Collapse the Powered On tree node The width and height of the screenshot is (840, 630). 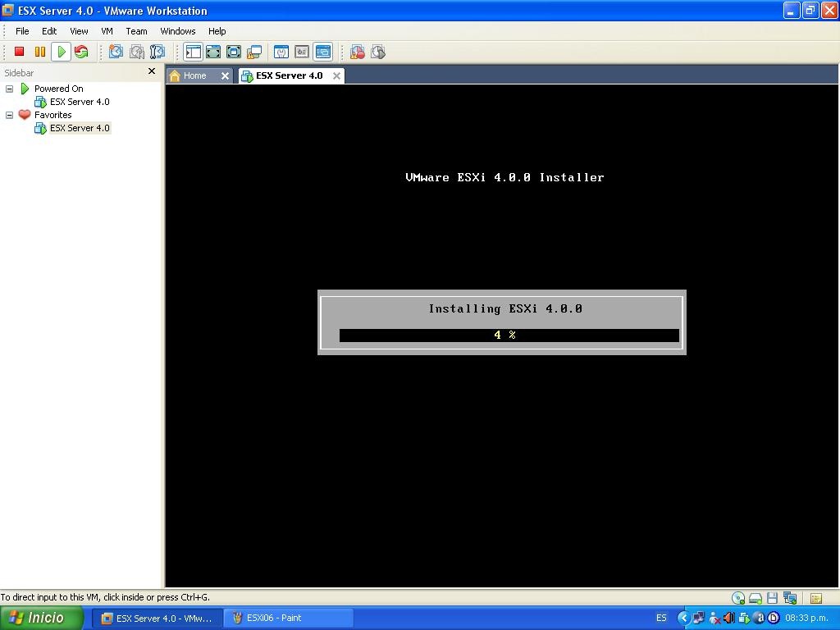(x=9, y=89)
